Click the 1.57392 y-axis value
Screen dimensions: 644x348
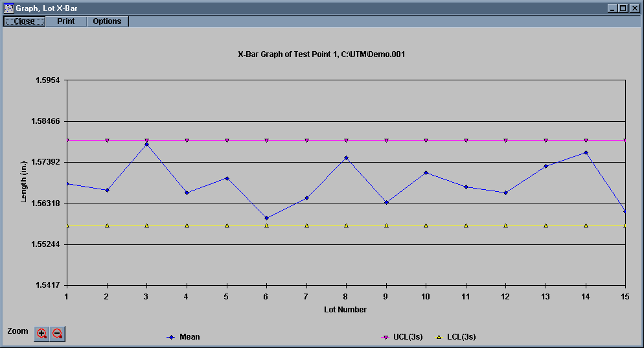click(x=45, y=162)
